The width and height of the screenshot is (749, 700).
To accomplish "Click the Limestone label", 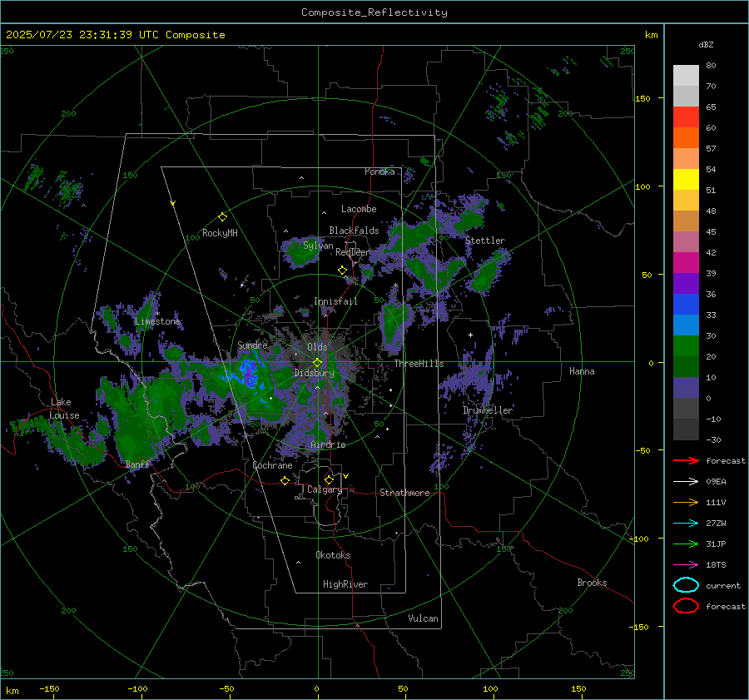I will point(157,321).
